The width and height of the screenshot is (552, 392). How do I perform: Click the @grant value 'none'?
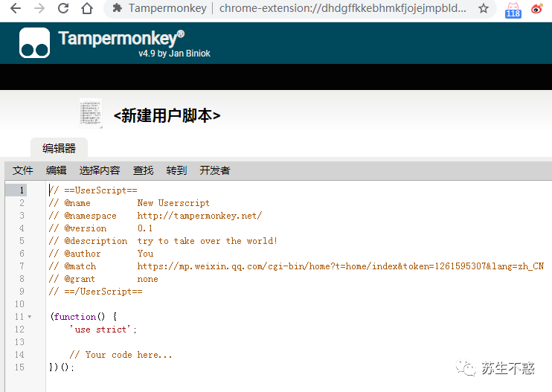tap(147, 279)
